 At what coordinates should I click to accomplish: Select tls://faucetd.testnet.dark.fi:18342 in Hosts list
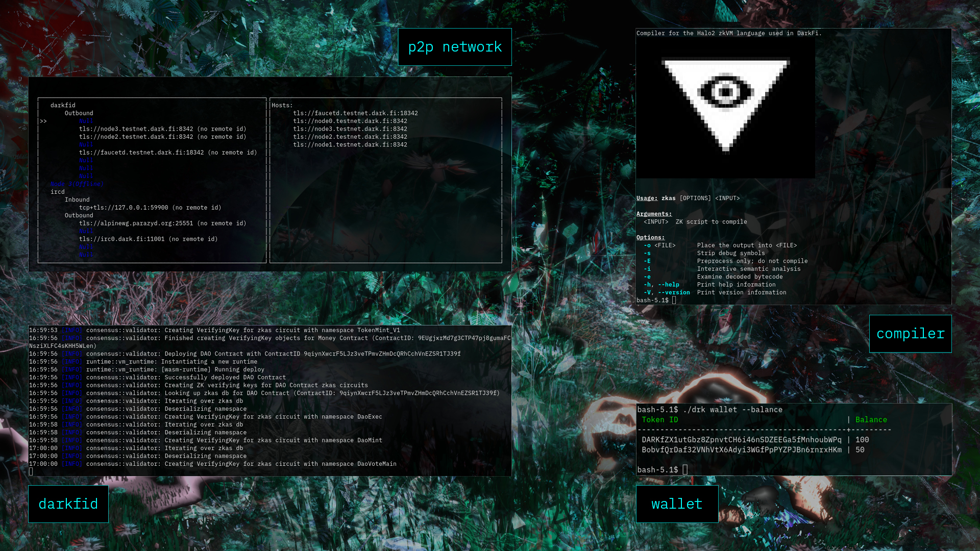pyautogui.click(x=355, y=113)
